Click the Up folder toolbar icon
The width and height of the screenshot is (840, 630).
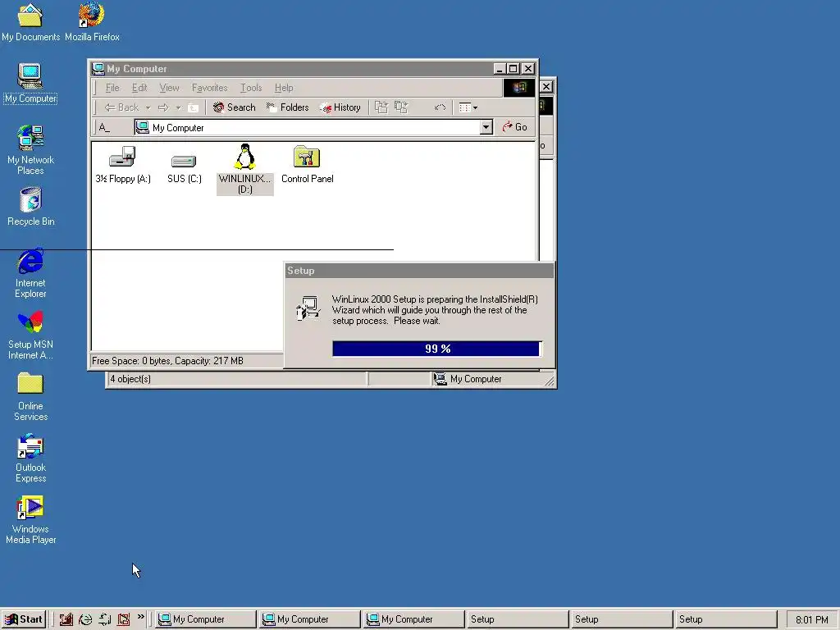point(194,107)
